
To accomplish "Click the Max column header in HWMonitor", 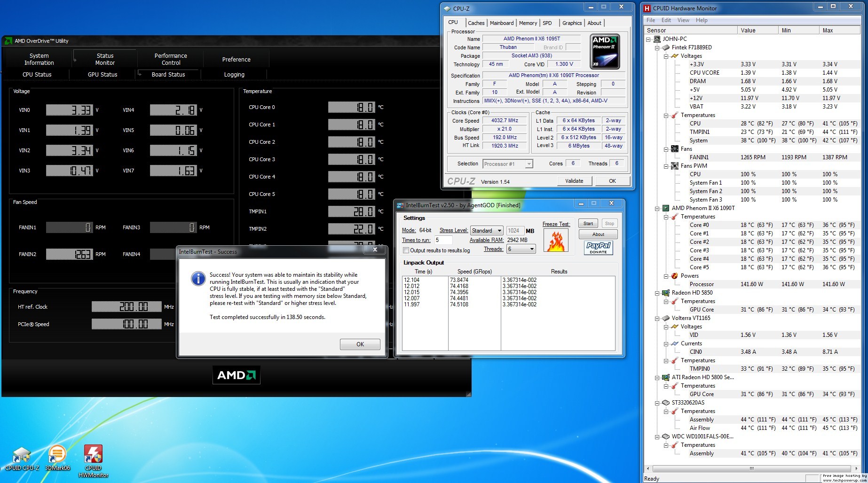I will (840, 30).
